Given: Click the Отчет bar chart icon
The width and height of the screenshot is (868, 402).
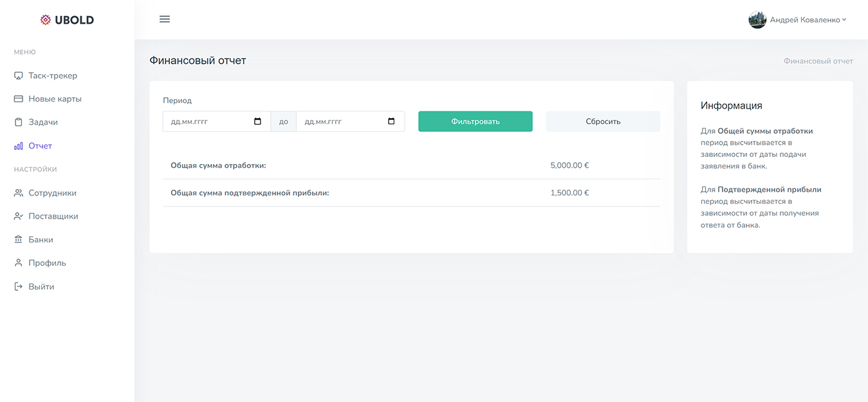Looking at the screenshot, I should coord(19,146).
